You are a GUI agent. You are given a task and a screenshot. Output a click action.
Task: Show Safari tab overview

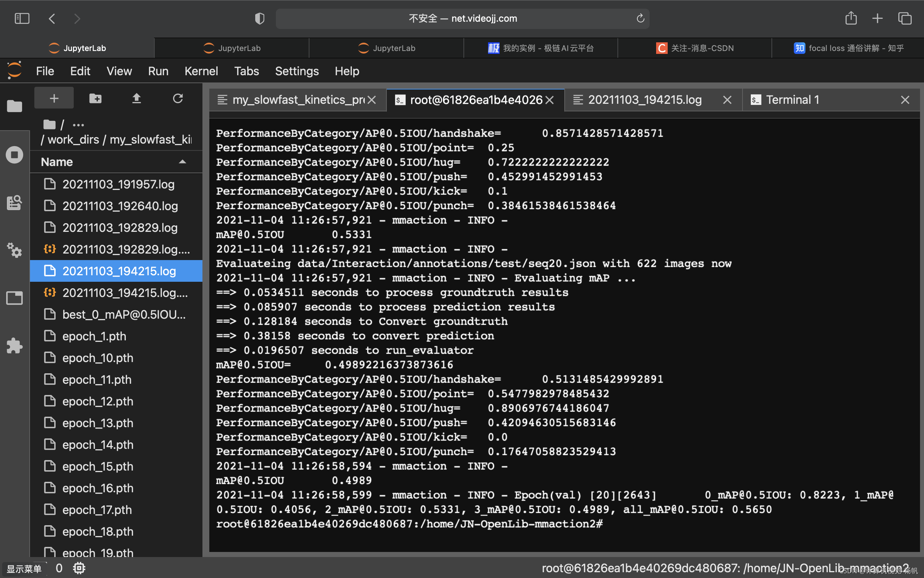point(904,18)
